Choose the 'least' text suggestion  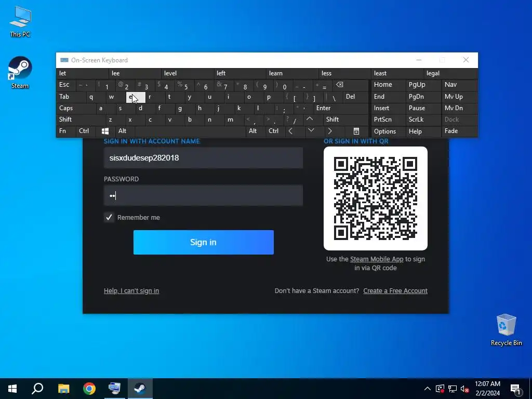pyautogui.click(x=397, y=73)
